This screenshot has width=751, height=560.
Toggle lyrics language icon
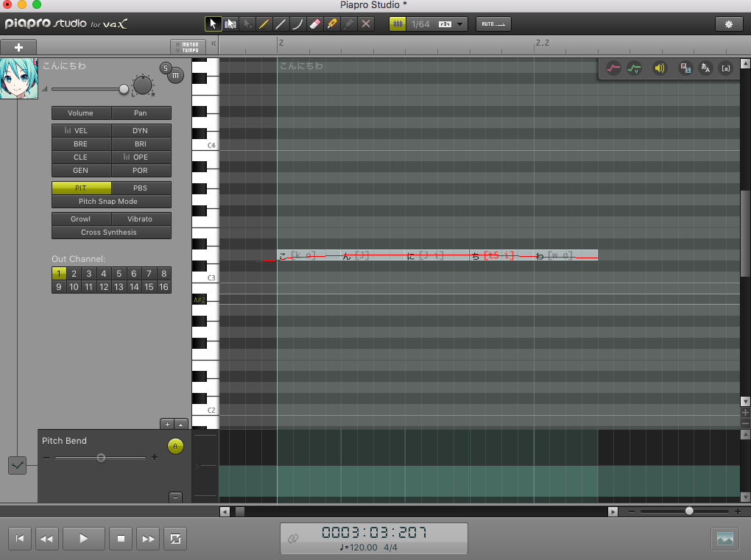705,68
